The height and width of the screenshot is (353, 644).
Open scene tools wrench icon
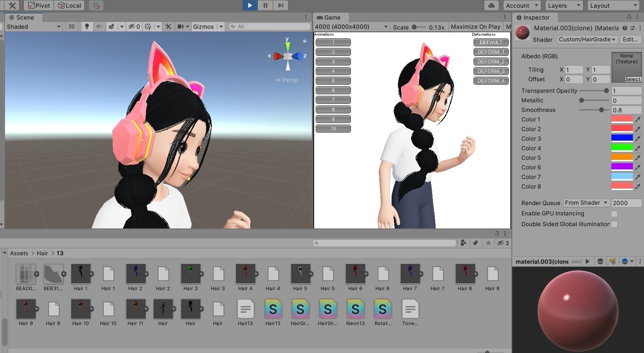coord(168,26)
